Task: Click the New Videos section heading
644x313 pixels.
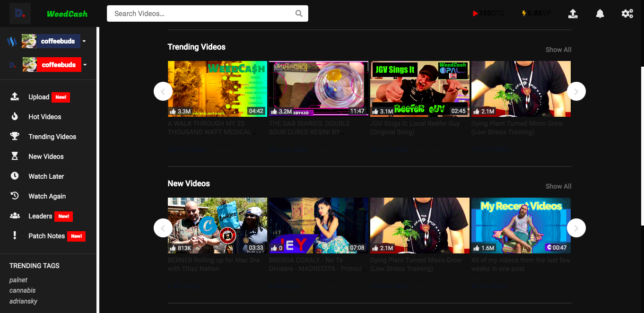Action: (189, 183)
